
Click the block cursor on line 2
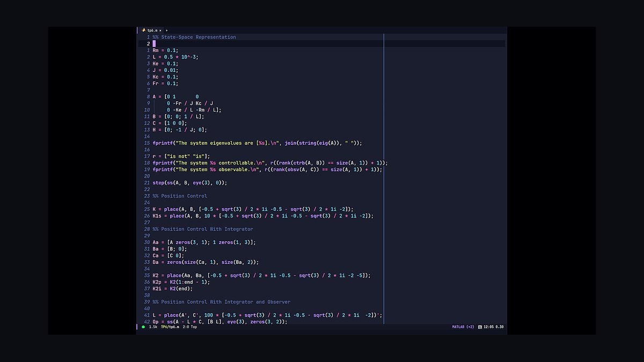point(154,43)
